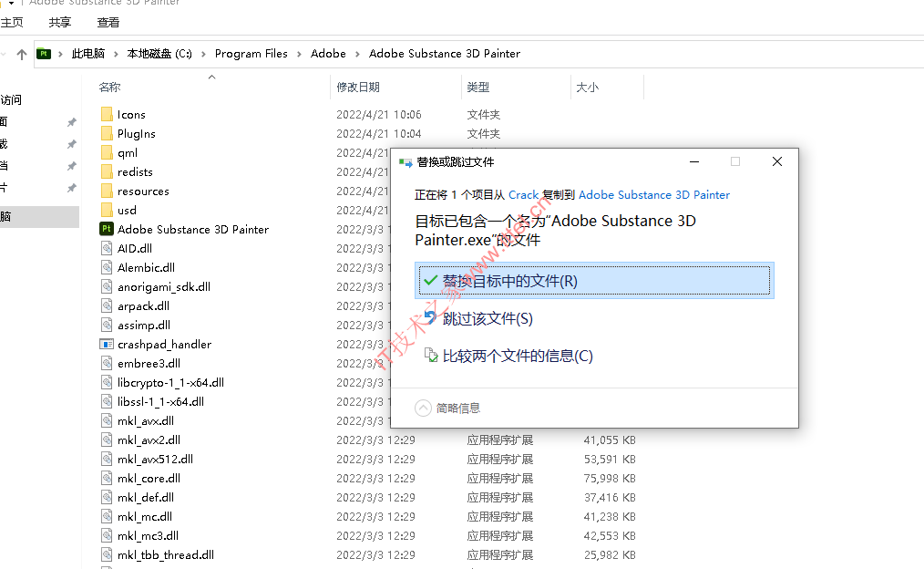The image size is (924, 569).
Task: Click the mkl_core.dll file icon
Action: (107, 479)
